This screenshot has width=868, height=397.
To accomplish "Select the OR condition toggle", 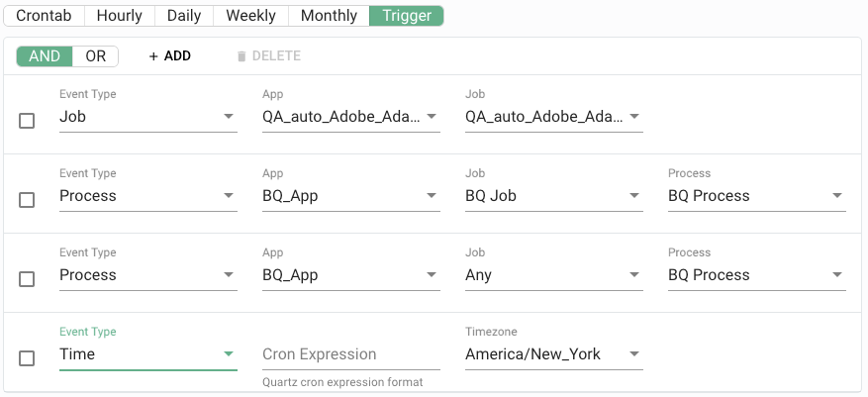I will (x=96, y=56).
